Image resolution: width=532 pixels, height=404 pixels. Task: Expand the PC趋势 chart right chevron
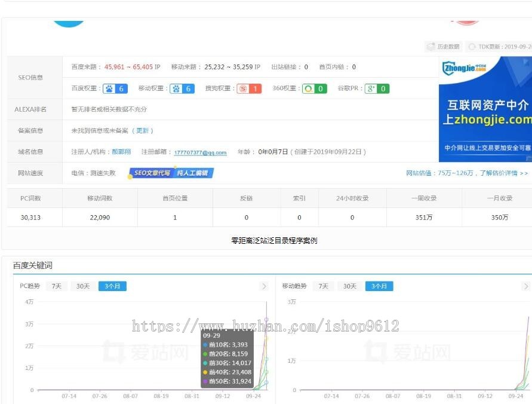[265, 286]
